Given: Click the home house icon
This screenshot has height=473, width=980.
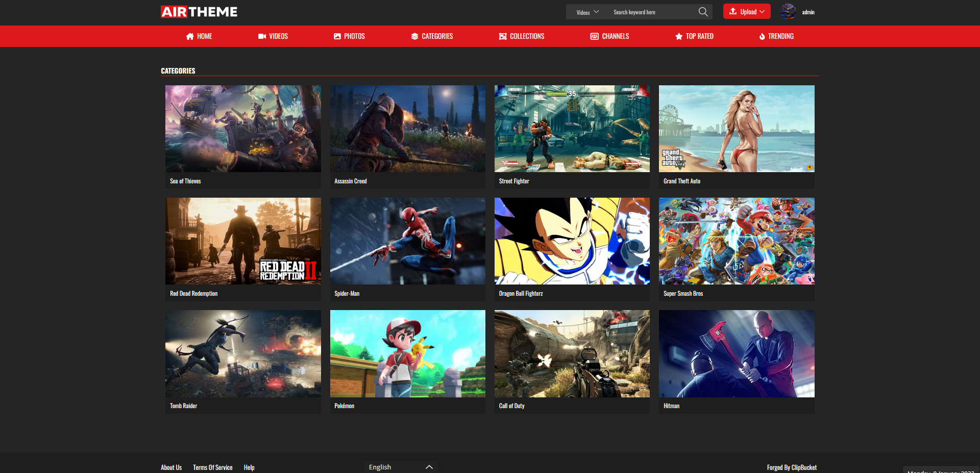Looking at the screenshot, I should pyautogui.click(x=190, y=36).
